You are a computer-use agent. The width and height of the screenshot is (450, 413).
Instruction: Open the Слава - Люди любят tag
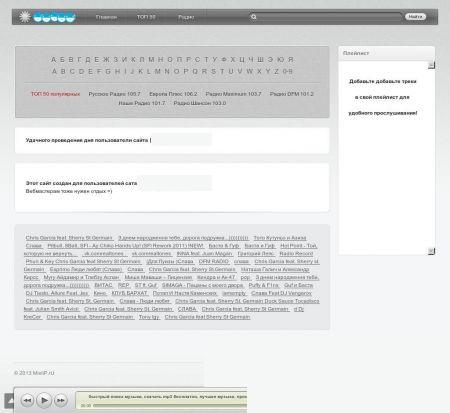coord(145,301)
